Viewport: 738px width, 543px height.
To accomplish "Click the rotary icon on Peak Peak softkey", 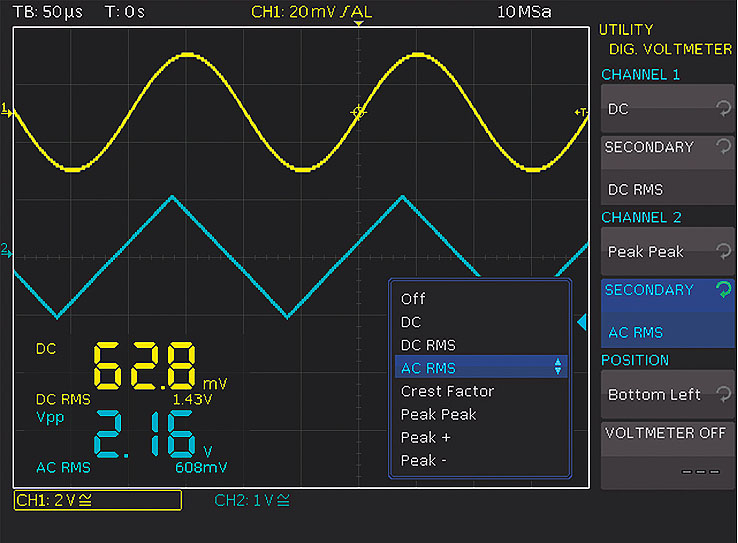I will click(723, 252).
